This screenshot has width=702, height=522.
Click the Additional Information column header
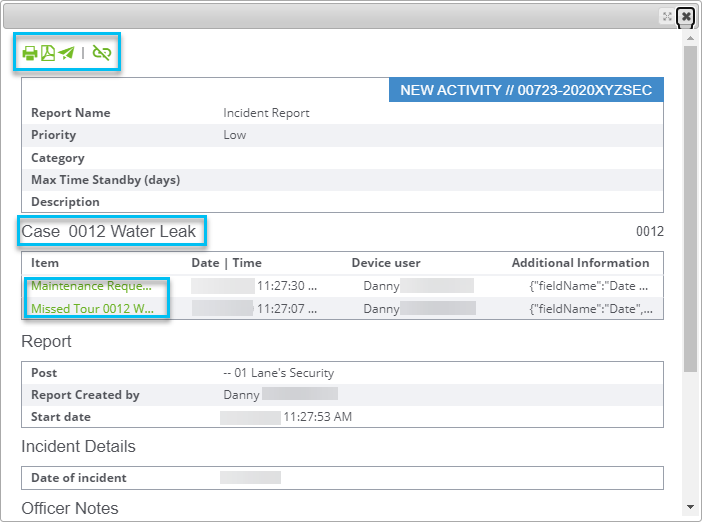click(x=581, y=263)
